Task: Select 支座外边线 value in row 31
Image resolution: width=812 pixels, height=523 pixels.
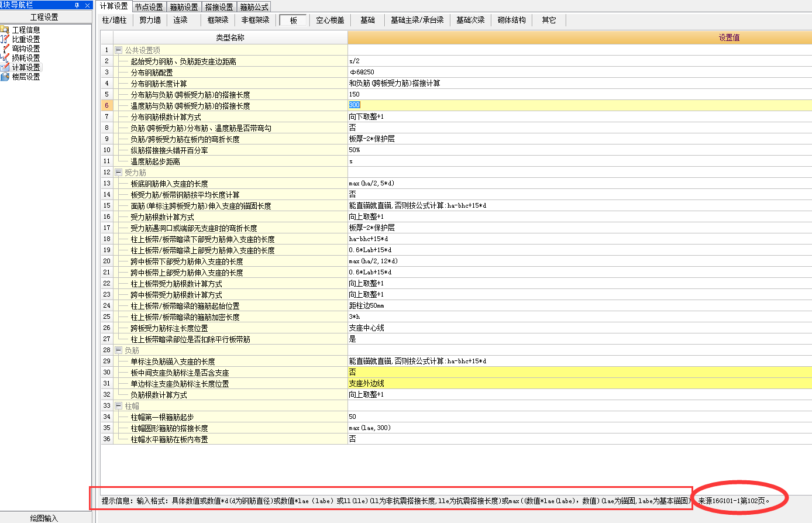Action: tap(580, 383)
